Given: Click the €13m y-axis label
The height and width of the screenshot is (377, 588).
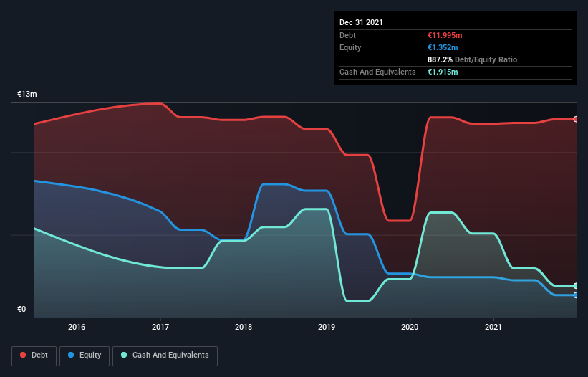Looking at the screenshot, I should click(27, 94).
